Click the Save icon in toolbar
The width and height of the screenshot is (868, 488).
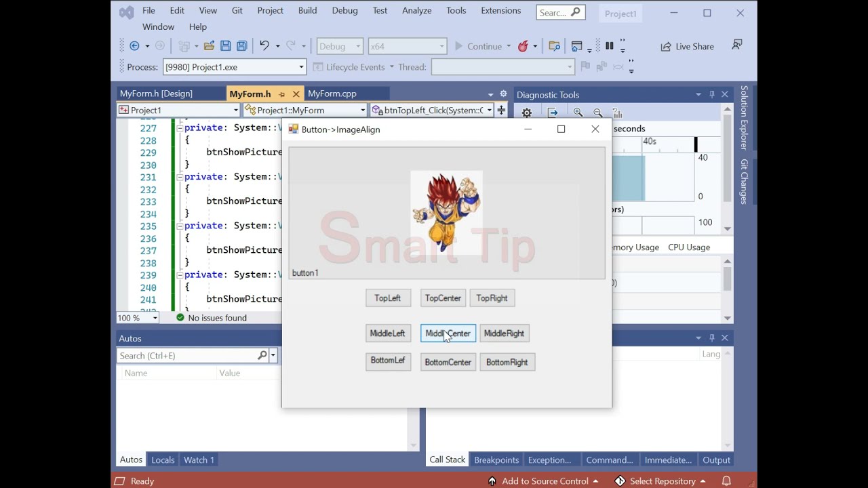[x=225, y=46]
